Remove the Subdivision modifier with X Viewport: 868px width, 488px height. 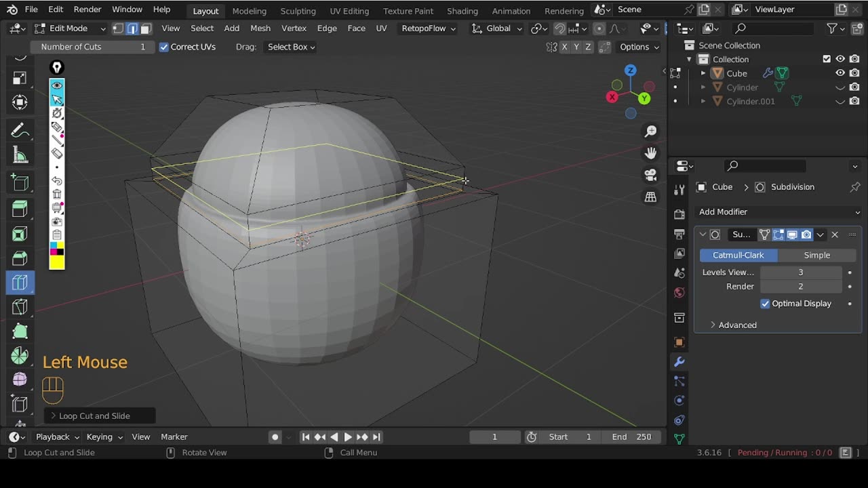tap(835, 235)
